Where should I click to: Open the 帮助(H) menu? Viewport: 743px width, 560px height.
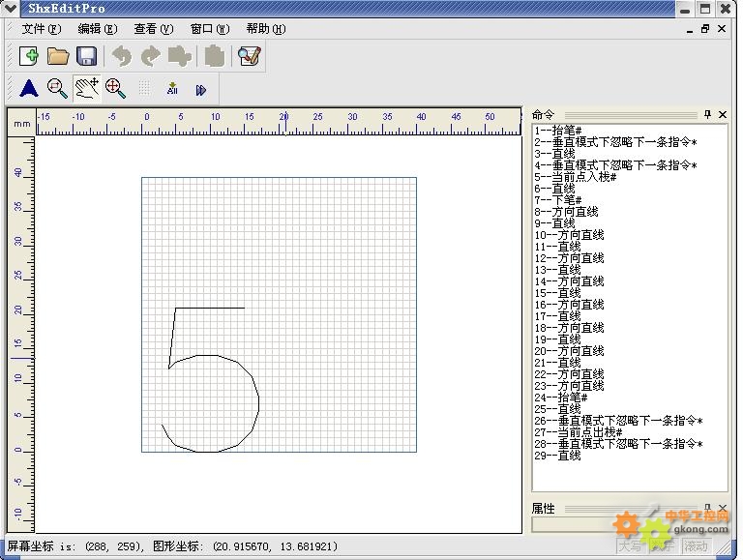(x=266, y=29)
